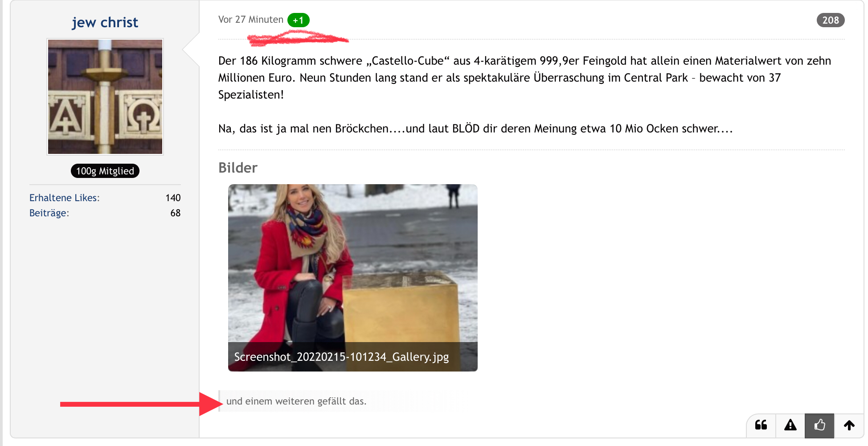Open 'Erhaltene Likes' statistics link

(x=65, y=198)
